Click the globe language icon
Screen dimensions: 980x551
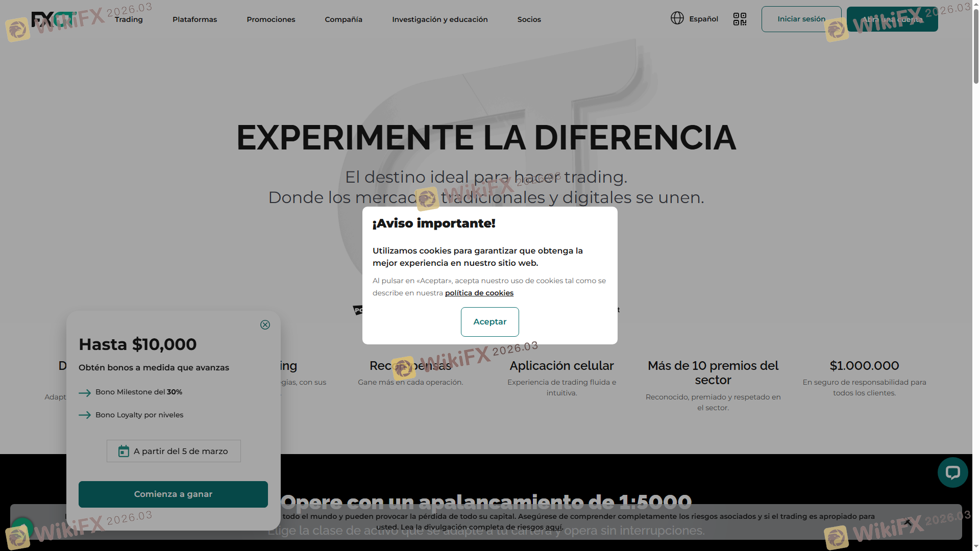(x=677, y=18)
